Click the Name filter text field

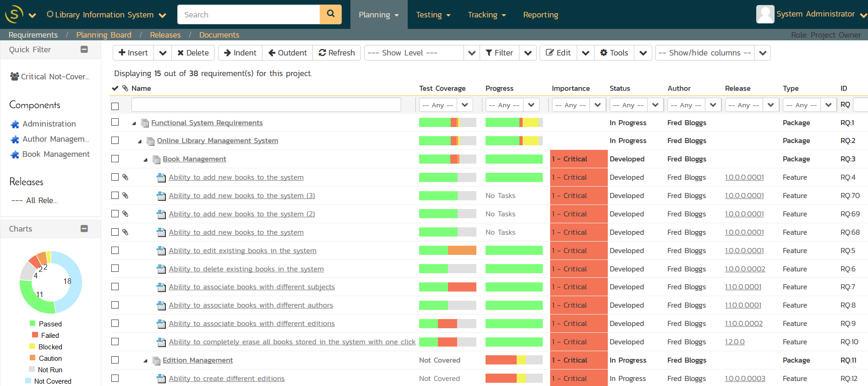click(x=266, y=105)
